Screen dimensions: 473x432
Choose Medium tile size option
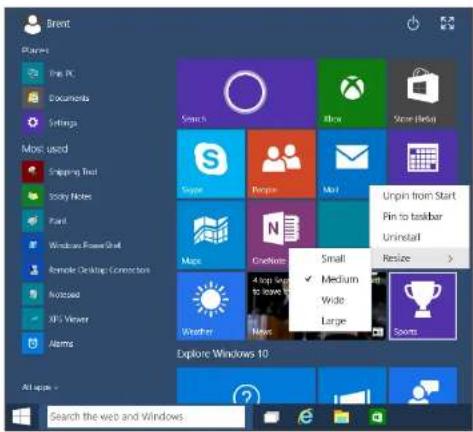pyautogui.click(x=330, y=279)
